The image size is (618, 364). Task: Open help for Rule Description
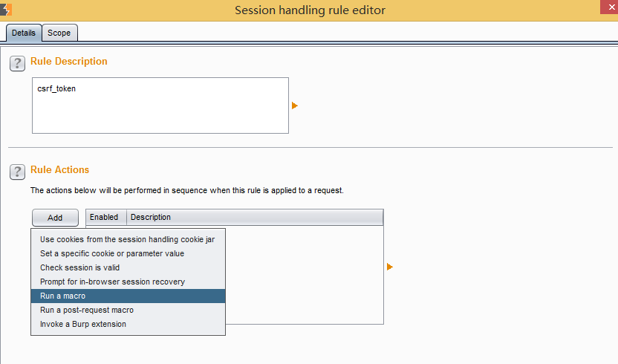coord(17,63)
